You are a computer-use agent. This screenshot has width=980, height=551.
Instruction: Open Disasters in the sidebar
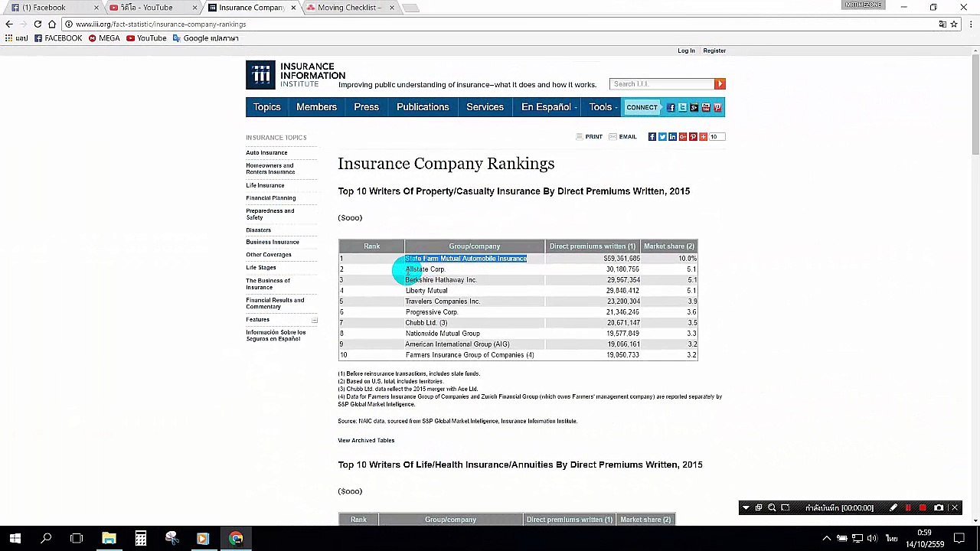(x=258, y=230)
